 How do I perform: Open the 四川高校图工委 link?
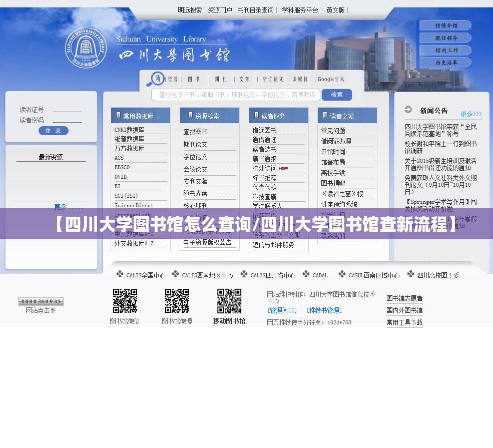[x=438, y=275]
